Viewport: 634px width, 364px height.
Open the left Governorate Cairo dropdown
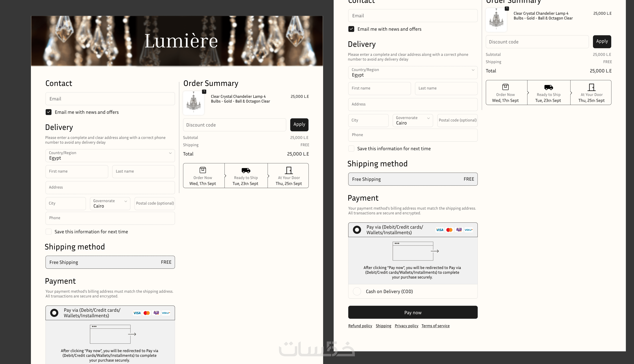110,204
